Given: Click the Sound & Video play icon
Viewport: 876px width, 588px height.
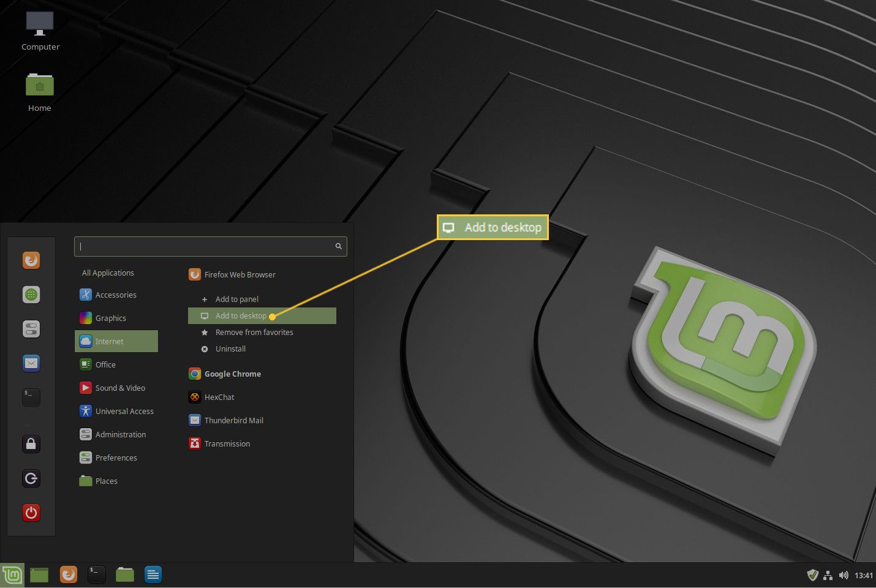Looking at the screenshot, I should (86, 388).
